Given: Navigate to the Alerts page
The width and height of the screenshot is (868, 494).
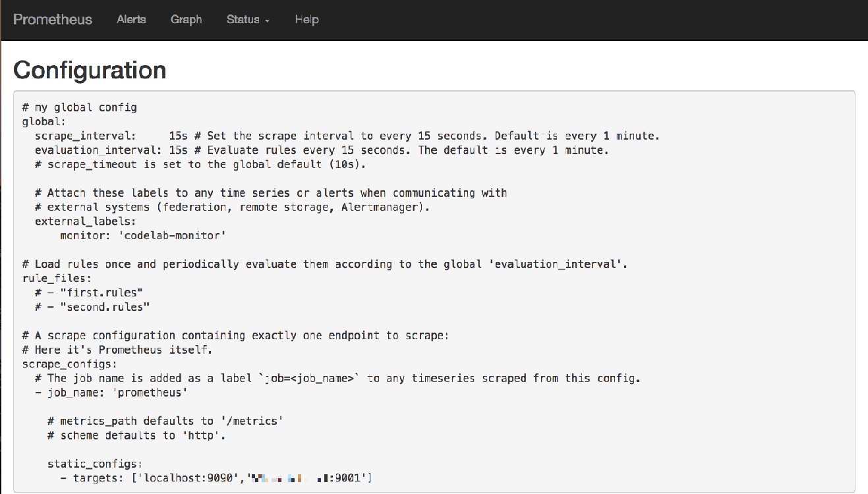Looking at the screenshot, I should [x=131, y=20].
